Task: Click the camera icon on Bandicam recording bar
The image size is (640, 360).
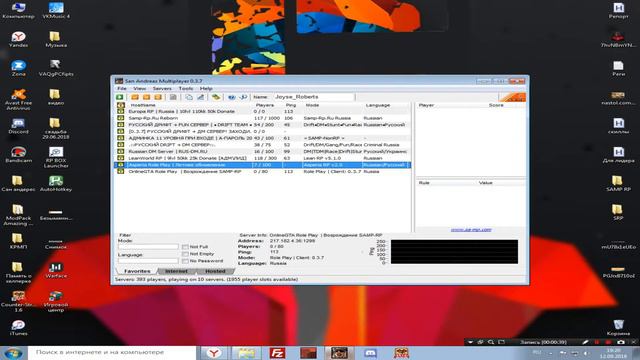Action: point(621,342)
